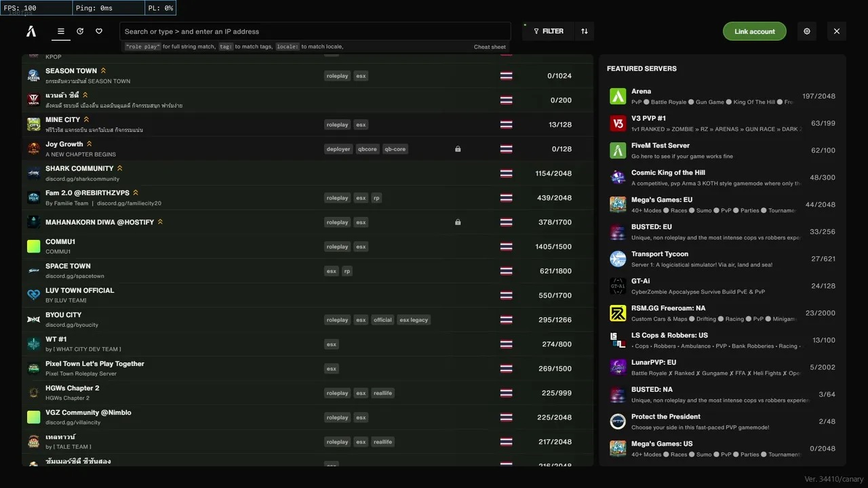Viewport: 868px width, 488px height.
Task: Focus the server search input field
Action: pyautogui.click(x=315, y=31)
